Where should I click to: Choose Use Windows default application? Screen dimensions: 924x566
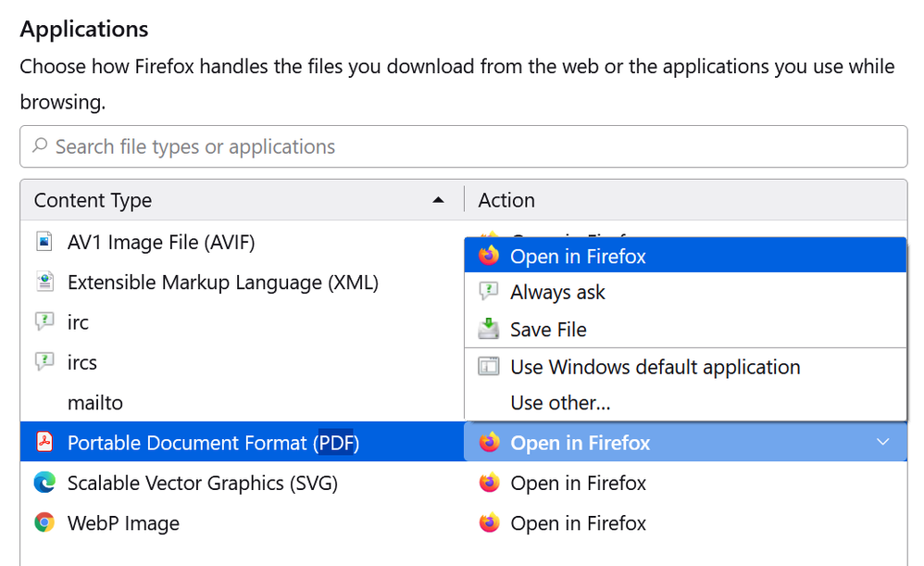pos(655,367)
